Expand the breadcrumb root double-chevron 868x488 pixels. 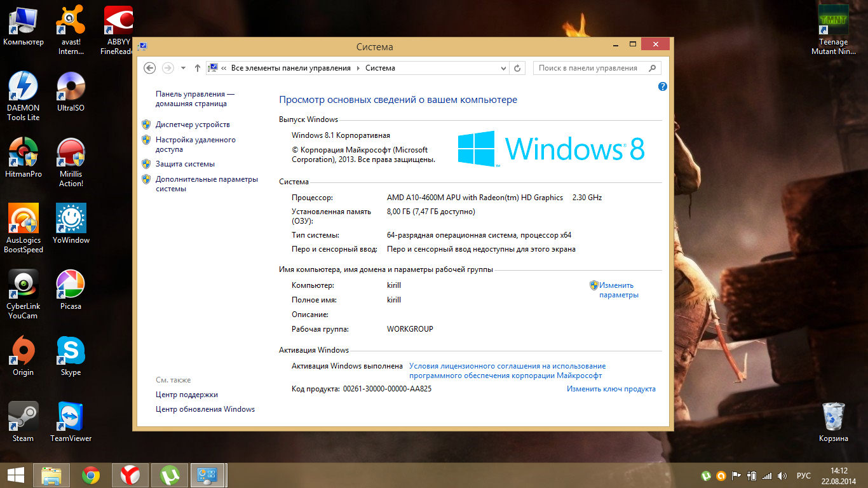click(x=224, y=68)
